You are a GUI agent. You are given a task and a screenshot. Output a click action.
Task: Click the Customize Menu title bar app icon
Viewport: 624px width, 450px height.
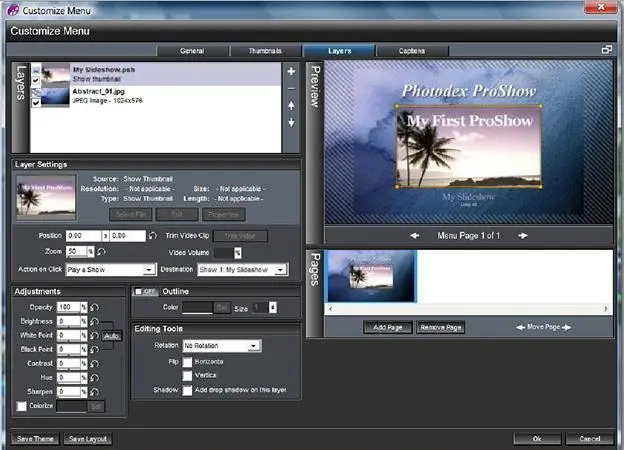[14, 10]
